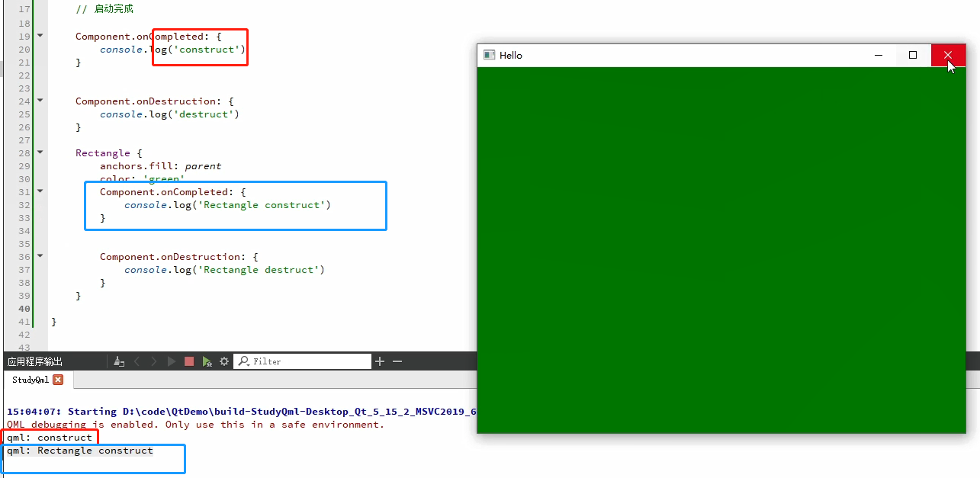Zoom out output text with the minus button

tap(397, 361)
